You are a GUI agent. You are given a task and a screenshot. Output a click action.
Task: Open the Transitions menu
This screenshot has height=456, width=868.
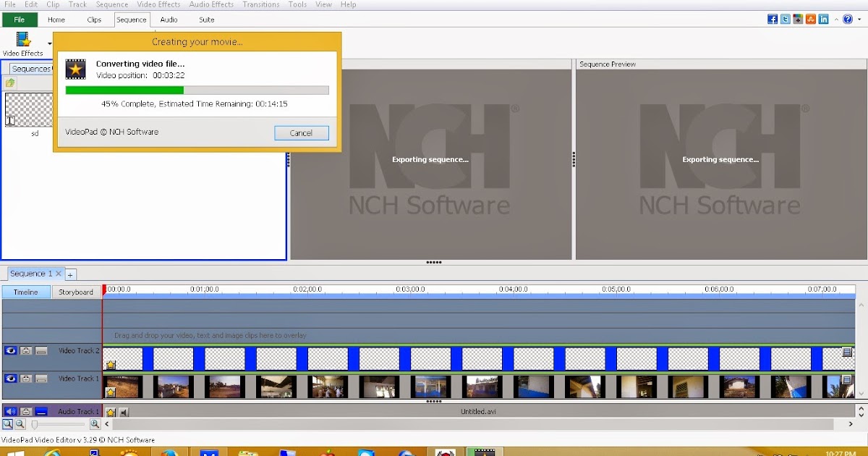point(260,4)
